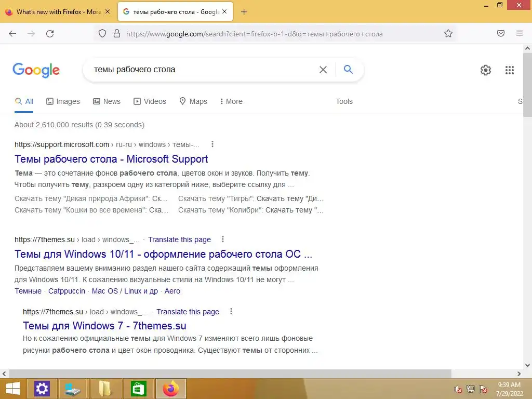The image size is (532, 399).
Task: Open the taskbar clock showing 9:39 AM
Action: coord(509,389)
